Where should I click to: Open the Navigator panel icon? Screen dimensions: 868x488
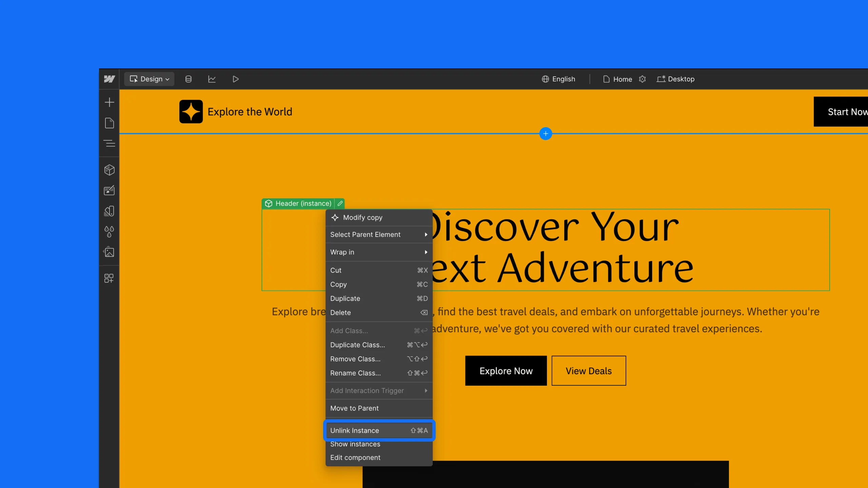[109, 144]
